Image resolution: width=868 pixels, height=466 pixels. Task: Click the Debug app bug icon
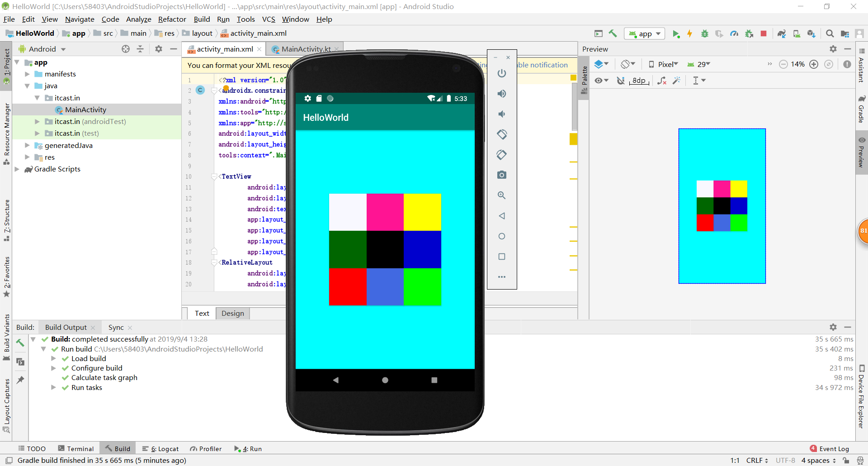click(704, 34)
